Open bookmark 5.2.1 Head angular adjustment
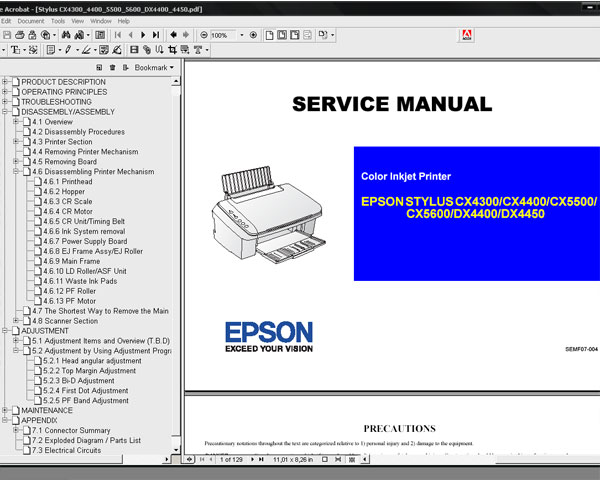Image resolution: width=600 pixels, height=480 pixels. point(92,361)
